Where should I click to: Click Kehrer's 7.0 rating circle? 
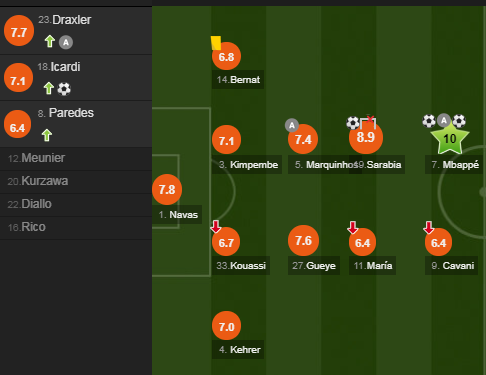point(227,326)
